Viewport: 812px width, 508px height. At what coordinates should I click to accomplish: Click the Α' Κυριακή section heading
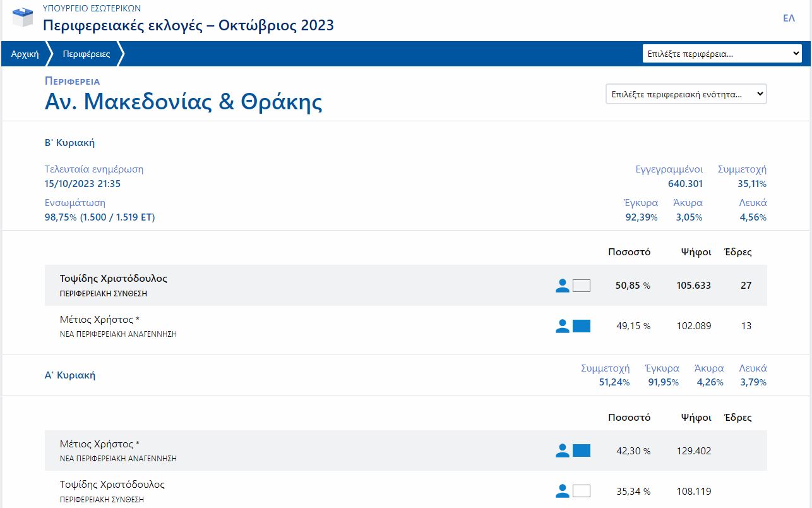70,375
